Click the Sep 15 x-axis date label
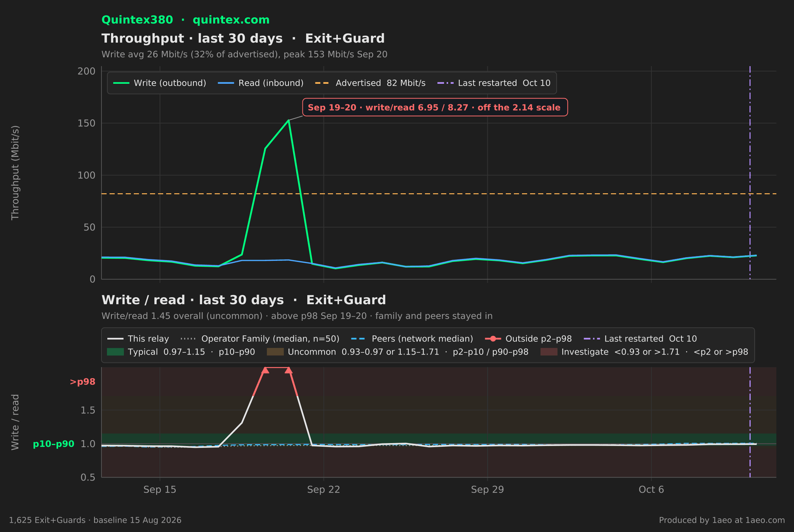This screenshot has height=532, width=794. (x=160, y=490)
